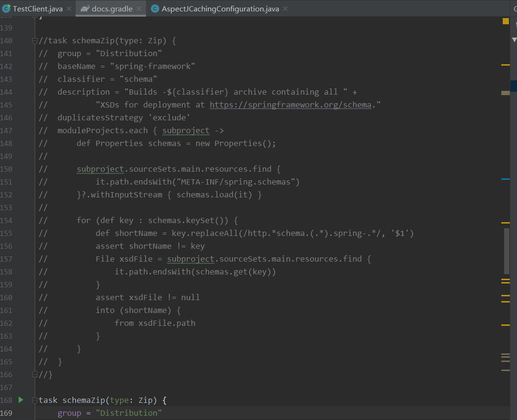The image size is (517, 420).
Task: Click the vertical scrollbar thumb
Action: point(507,251)
